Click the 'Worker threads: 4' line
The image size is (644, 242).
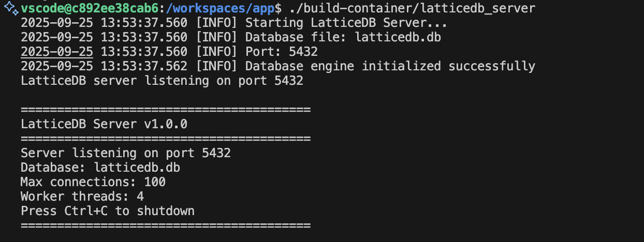tap(82, 196)
